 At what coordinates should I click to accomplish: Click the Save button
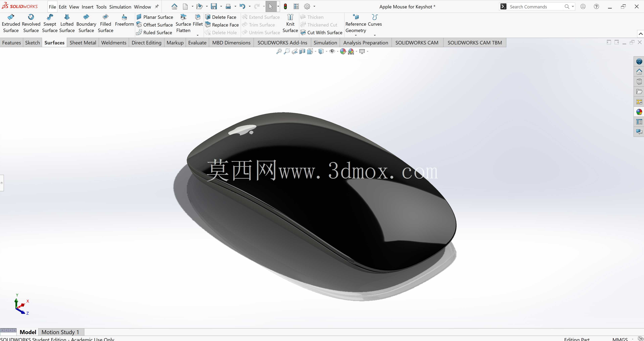pos(214,7)
